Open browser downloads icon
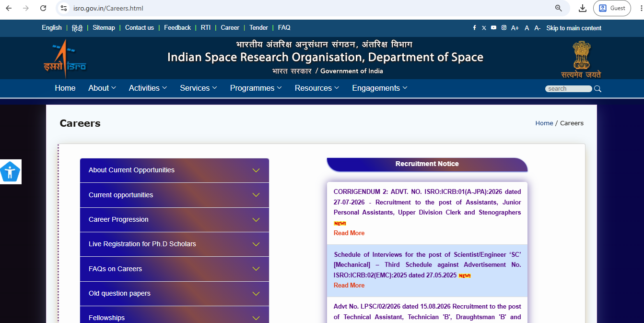The image size is (644, 323). (x=583, y=8)
